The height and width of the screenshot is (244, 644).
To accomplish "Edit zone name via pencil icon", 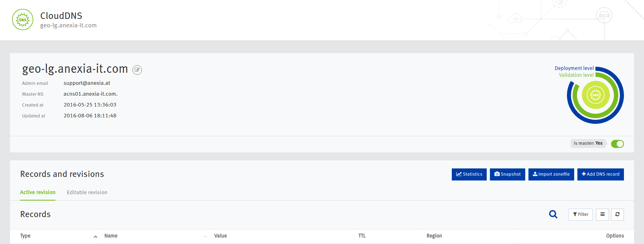I will click(137, 70).
